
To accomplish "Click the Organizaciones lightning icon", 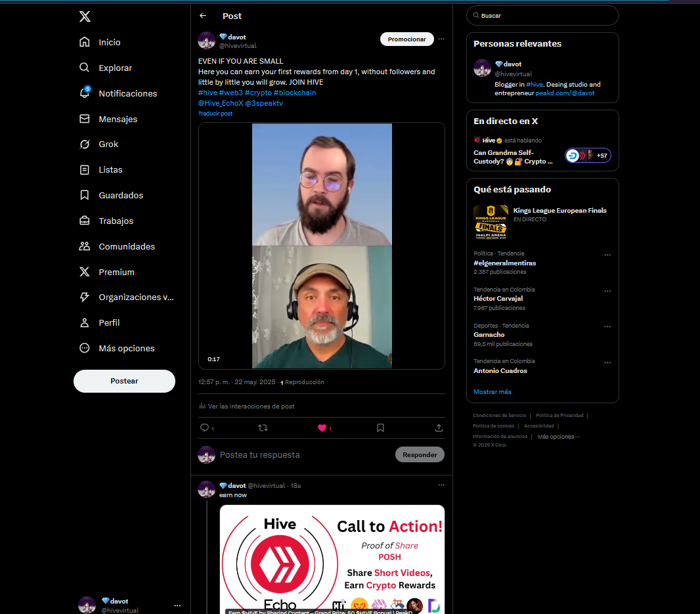I will 84,297.
